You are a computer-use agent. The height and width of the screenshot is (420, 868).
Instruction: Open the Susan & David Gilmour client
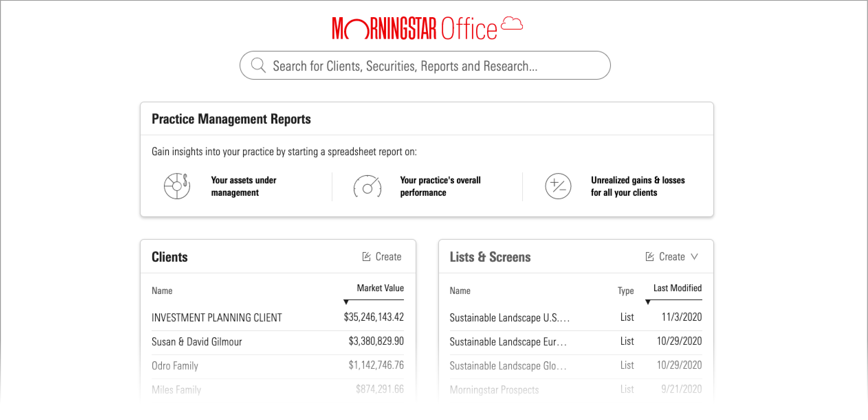click(x=197, y=341)
